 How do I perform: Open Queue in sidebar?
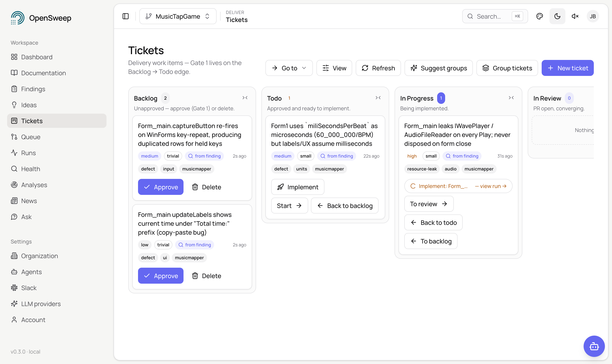57,137
